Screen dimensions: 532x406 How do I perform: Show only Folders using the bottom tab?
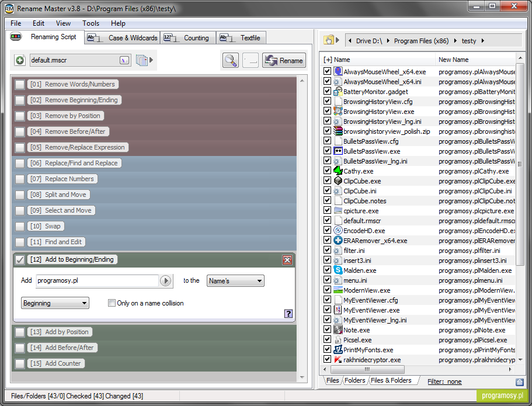(355, 380)
